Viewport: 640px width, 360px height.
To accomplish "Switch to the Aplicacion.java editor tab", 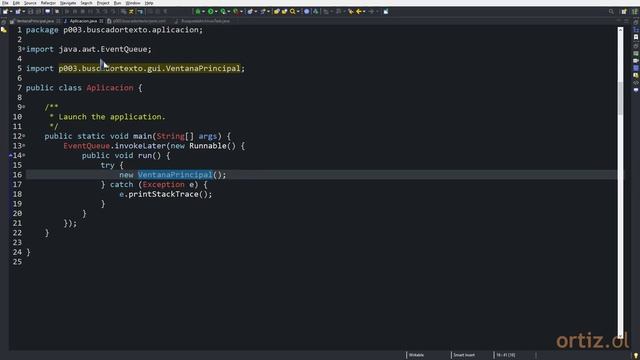I will (83, 21).
